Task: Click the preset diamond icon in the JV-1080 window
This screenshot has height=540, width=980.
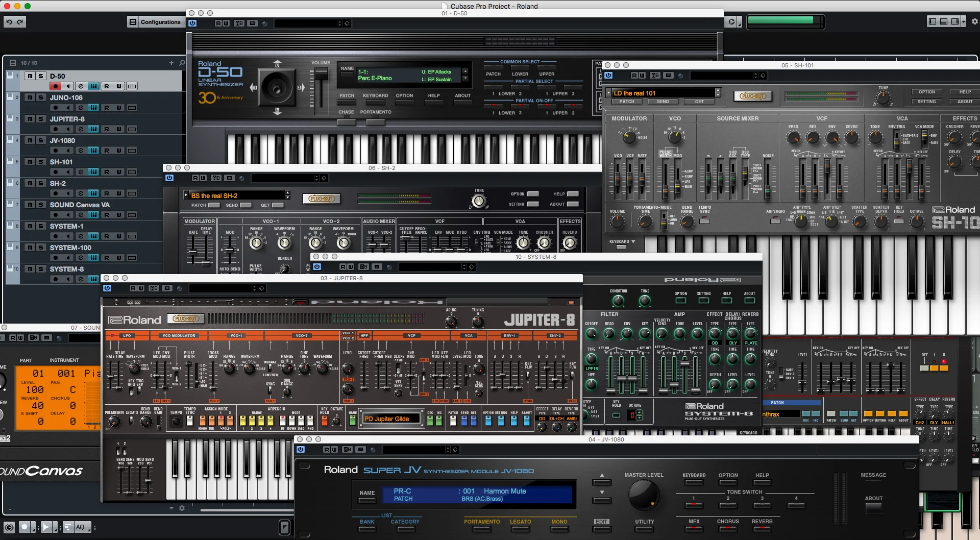Action: click(455, 450)
